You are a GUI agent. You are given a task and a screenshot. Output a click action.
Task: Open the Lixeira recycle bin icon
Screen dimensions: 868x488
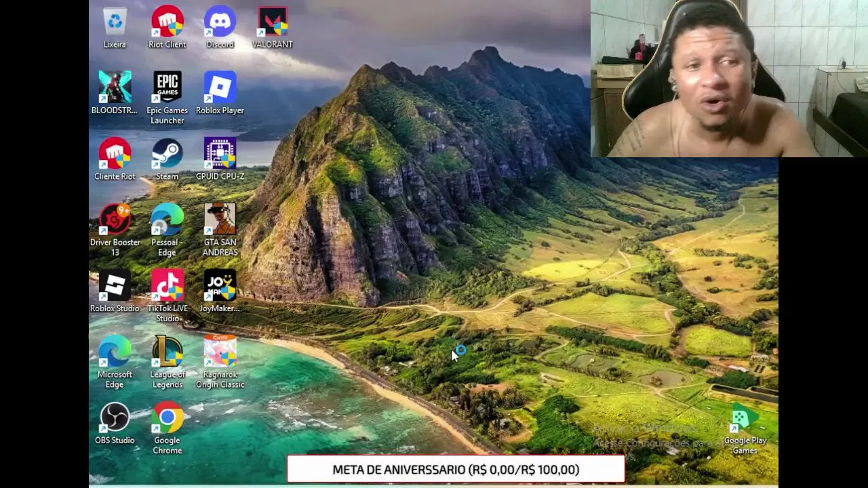point(115,27)
